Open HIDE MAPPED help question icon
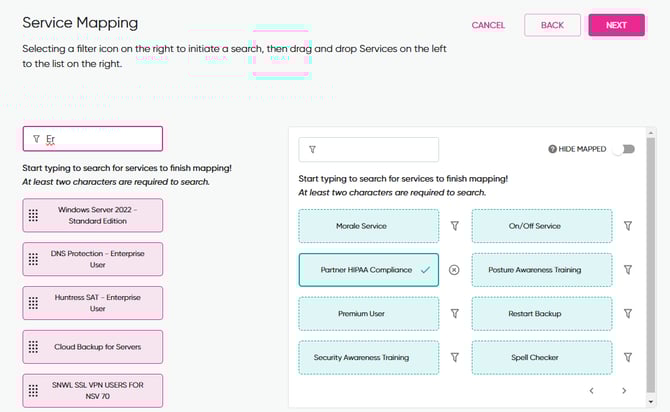Viewport: 670px width, 412px height. (552, 149)
